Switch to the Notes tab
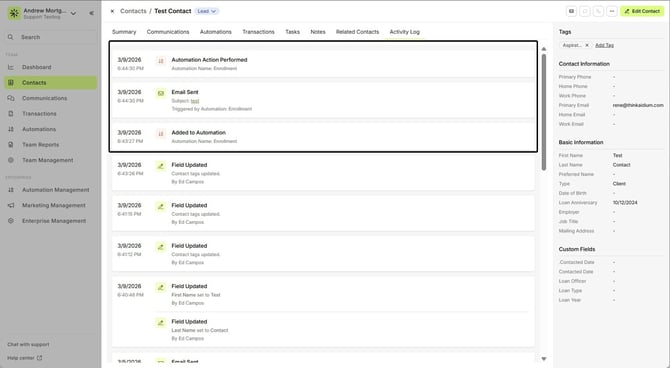The height and width of the screenshot is (368, 670). click(318, 32)
